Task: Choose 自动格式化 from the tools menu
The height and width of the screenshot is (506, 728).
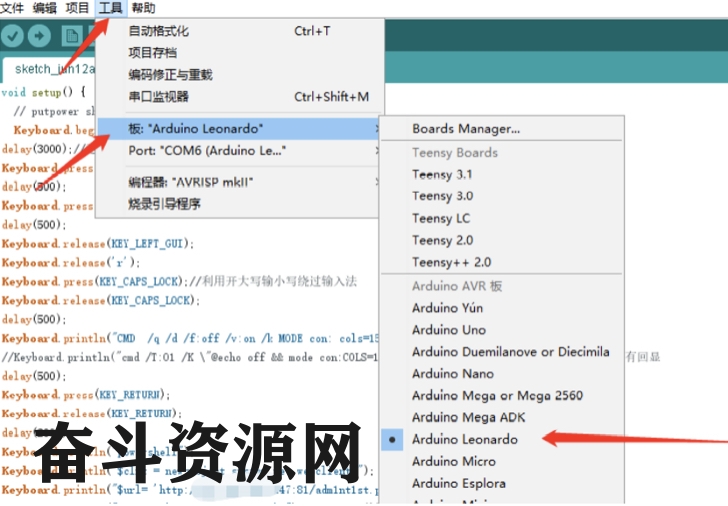Action: pos(240,31)
